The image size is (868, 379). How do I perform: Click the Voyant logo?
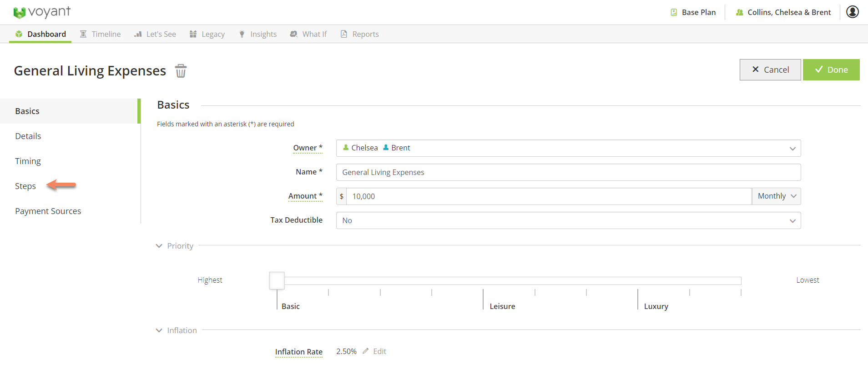42,12
